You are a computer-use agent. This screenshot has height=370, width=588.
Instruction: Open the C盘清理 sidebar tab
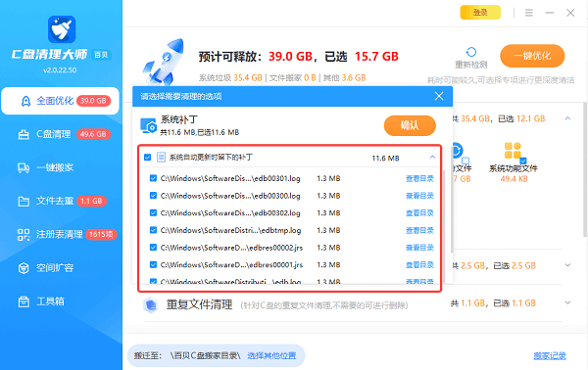60,134
